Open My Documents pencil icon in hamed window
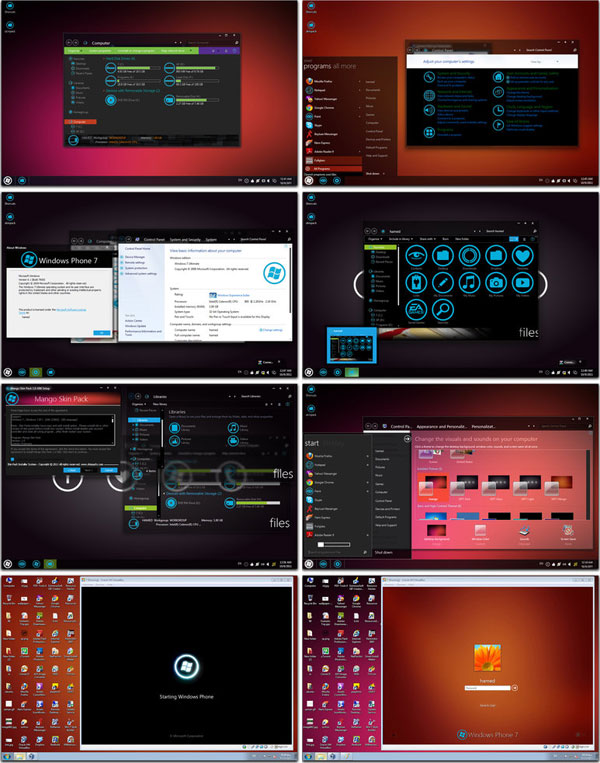The width and height of the screenshot is (600, 763). coord(442,283)
